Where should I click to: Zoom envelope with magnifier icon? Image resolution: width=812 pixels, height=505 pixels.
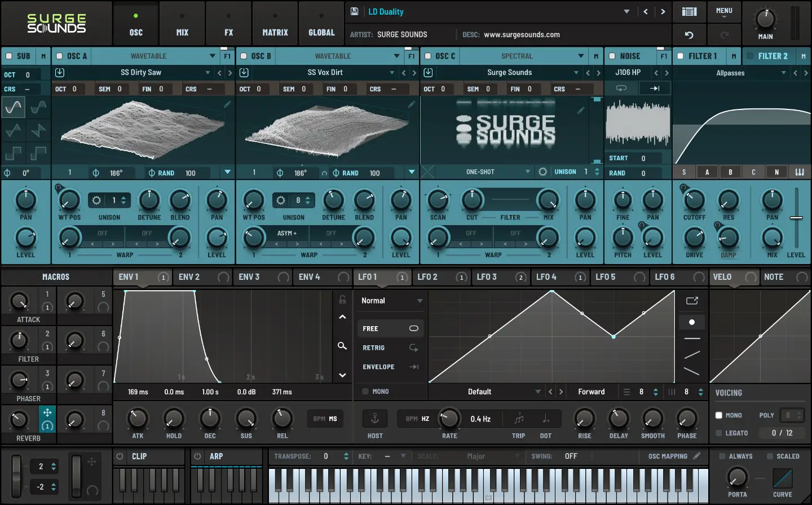click(x=342, y=346)
